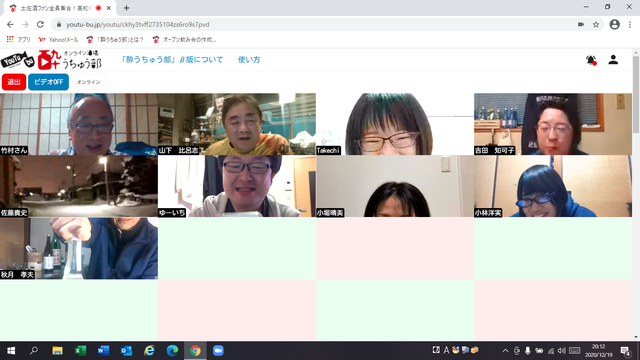Launch Internet Explorer from taskbar
This screenshot has height=360, width=640.
[x=149, y=351]
